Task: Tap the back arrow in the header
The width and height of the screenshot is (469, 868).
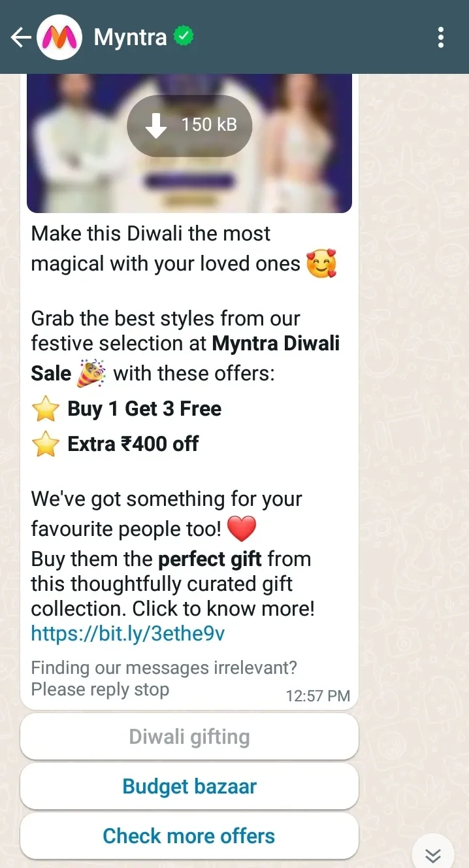Action: [21, 38]
